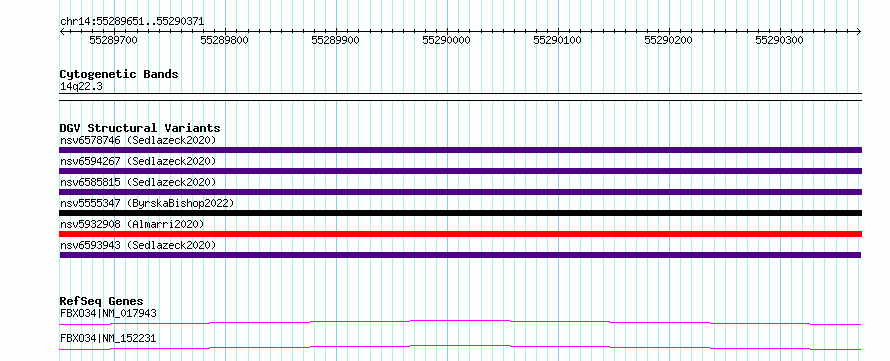This screenshot has width=890, height=361.
Task: Open variant nsv6578746 (Sedlazeck2020) label
Action: [x=138, y=140]
